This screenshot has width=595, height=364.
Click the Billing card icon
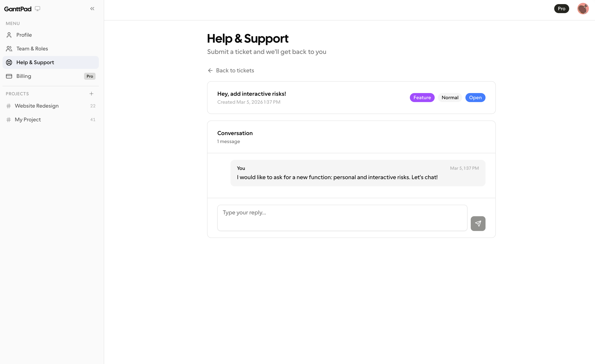(x=9, y=76)
